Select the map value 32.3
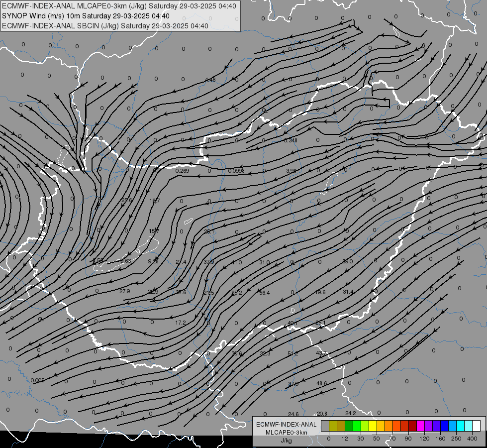Image resolution: width=487 pixels, height=448 pixels. (x=265, y=353)
